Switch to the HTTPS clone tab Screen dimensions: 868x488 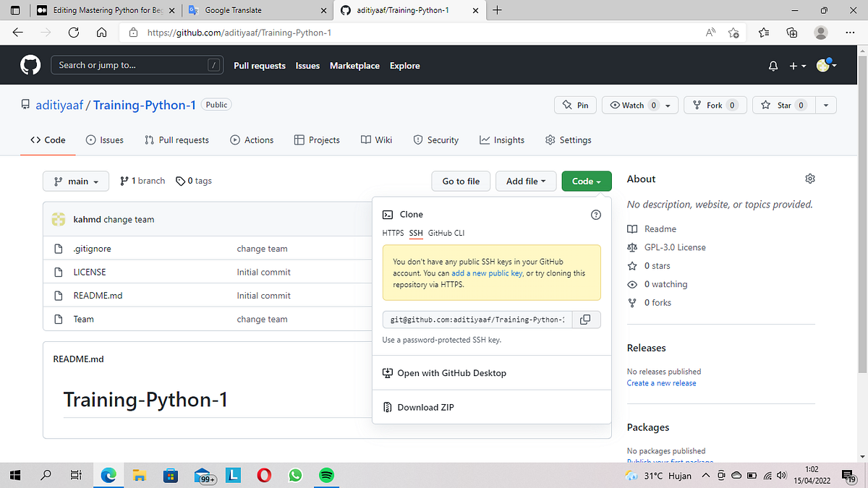click(x=392, y=233)
